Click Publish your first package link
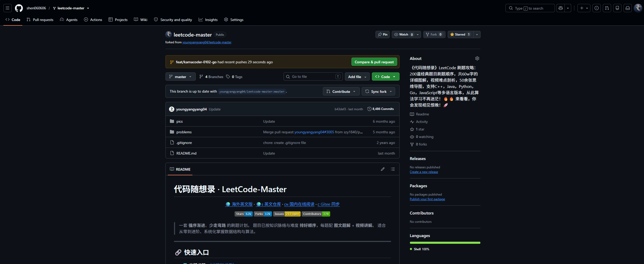The height and width of the screenshot is (264, 644). click(x=427, y=199)
